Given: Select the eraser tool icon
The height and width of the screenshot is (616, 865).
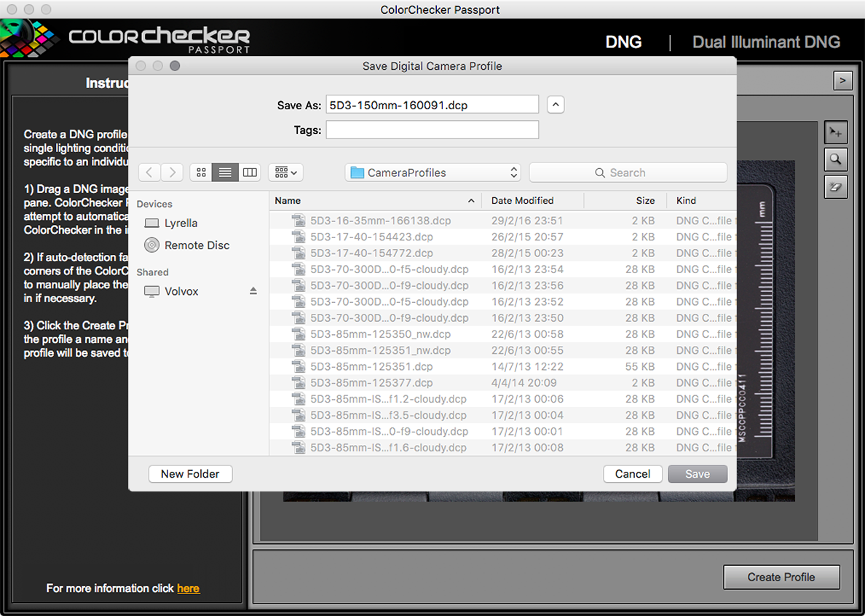Looking at the screenshot, I should (x=836, y=187).
